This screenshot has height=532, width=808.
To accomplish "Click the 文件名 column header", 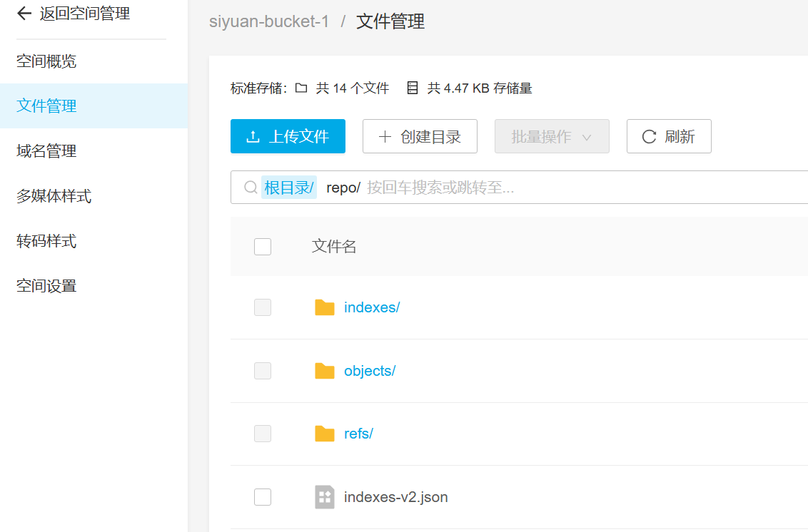I will click(334, 247).
